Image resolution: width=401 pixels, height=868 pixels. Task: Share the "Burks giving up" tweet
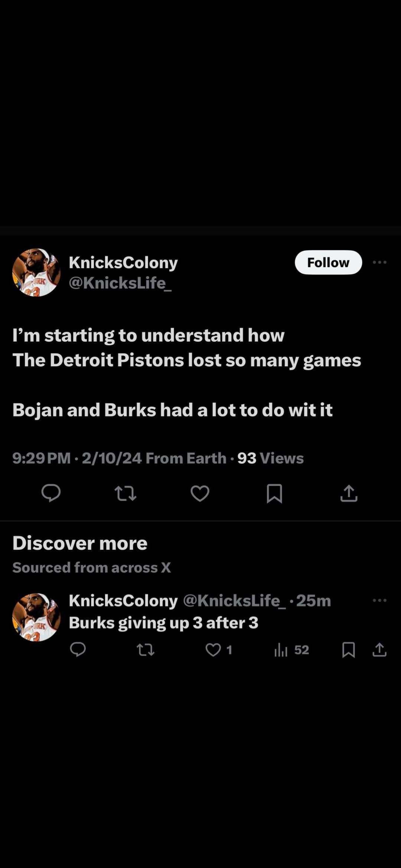(379, 650)
